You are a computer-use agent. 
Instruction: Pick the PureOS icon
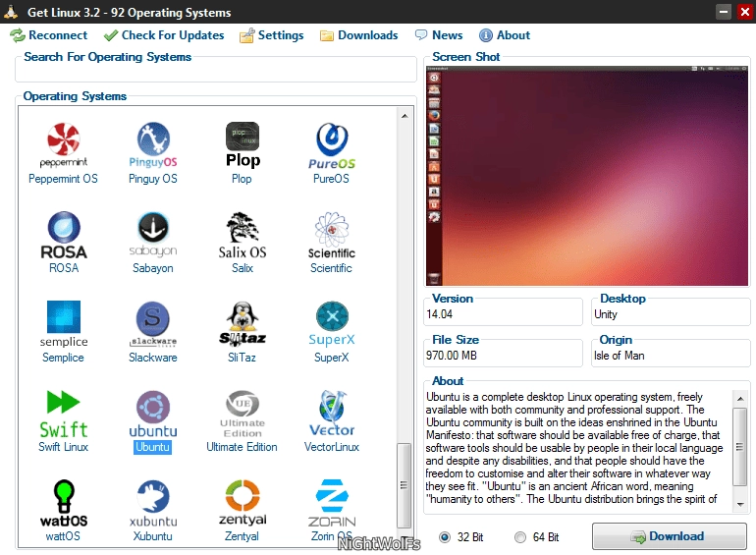pos(332,145)
